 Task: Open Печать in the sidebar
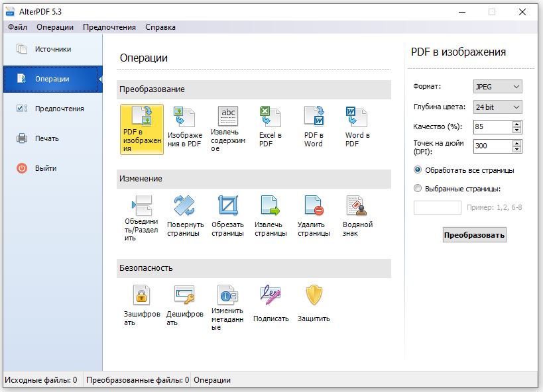point(53,138)
